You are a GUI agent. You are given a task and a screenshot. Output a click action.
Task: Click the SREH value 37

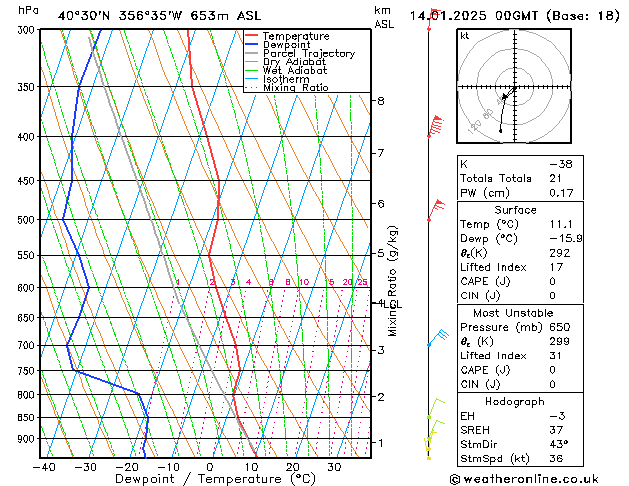(556, 430)
